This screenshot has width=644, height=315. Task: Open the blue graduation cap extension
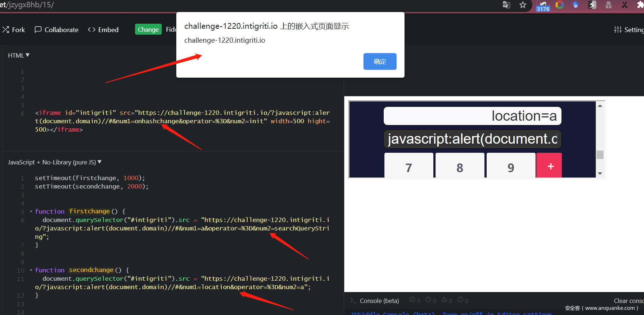tap(576, 5)
